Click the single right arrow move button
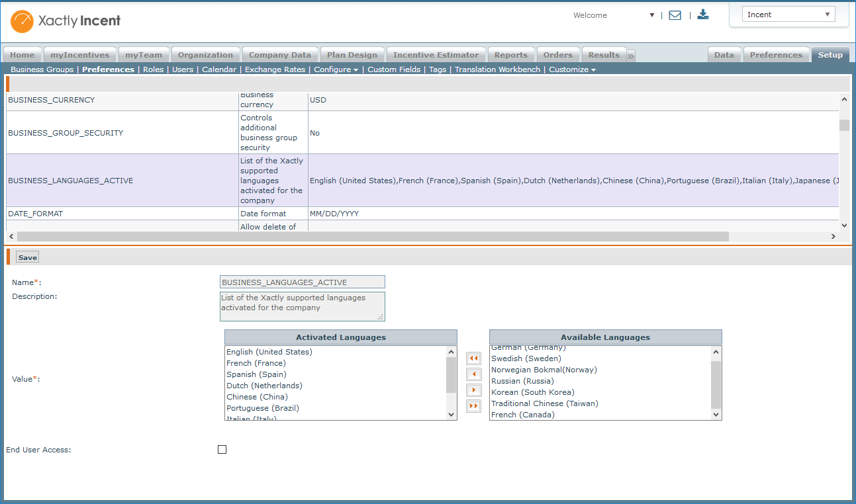This screenshot has height=504, width=856. [x=473, y=390]
